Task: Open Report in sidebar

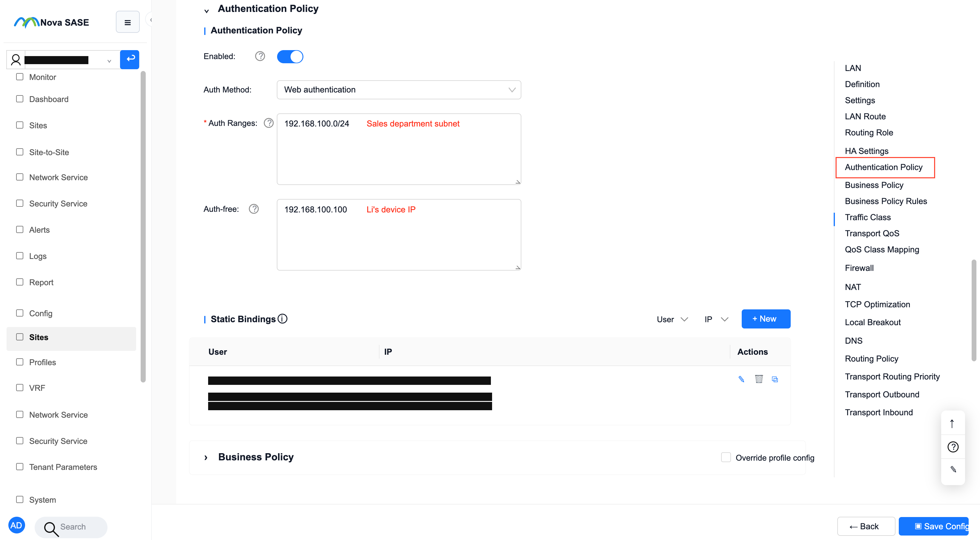Action: coord(41,282)
